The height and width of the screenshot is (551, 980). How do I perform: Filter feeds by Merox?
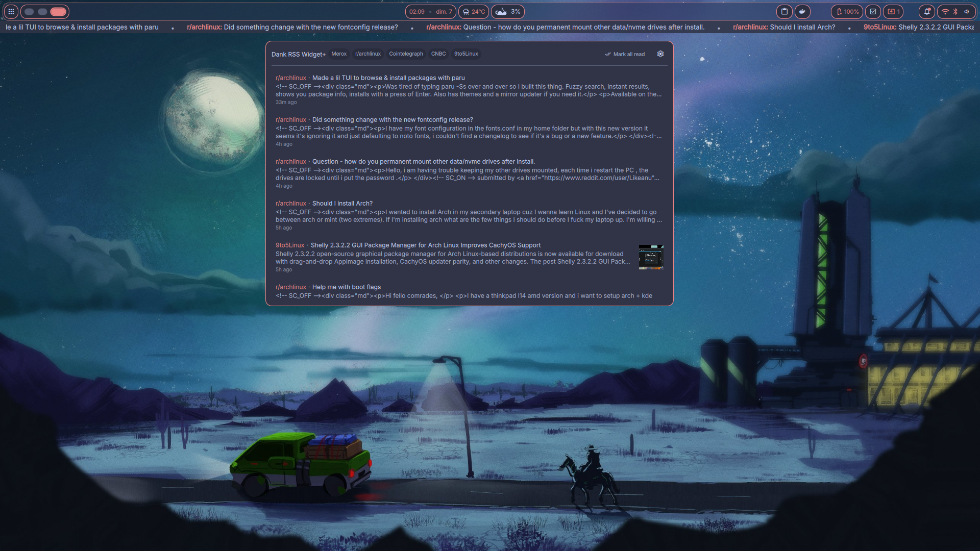339,54
